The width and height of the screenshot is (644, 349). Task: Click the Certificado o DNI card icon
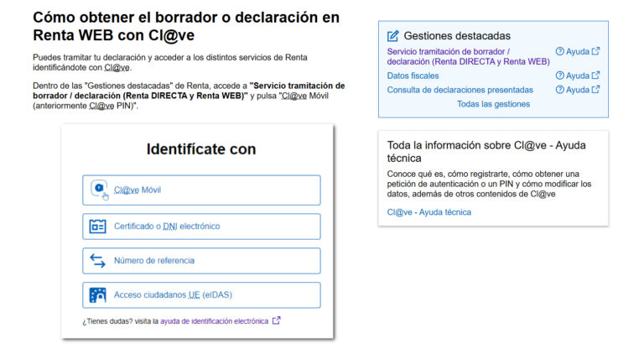[x=98, y=226]
